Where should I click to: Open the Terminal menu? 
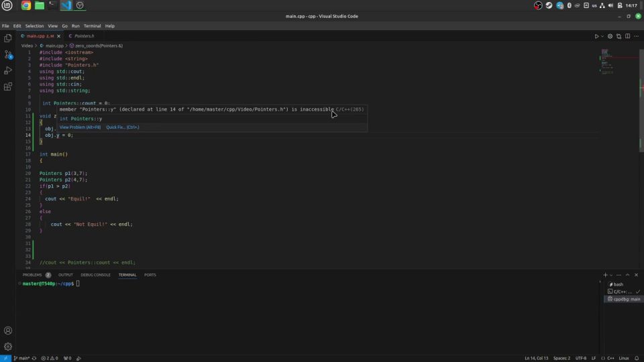[92, 26]
